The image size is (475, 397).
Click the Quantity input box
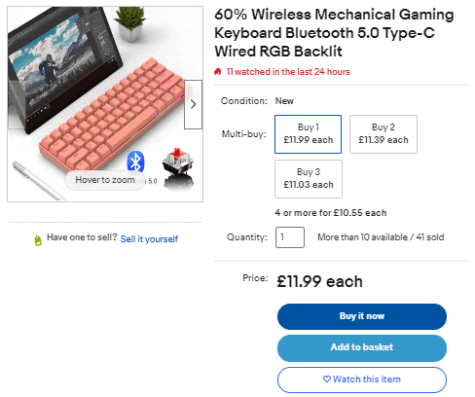point(290,237)
